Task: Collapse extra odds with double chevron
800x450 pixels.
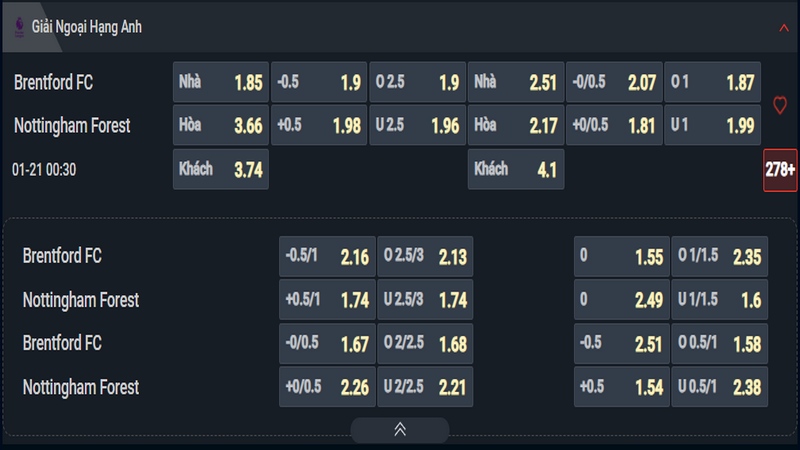Action: (x=400, y=430)
